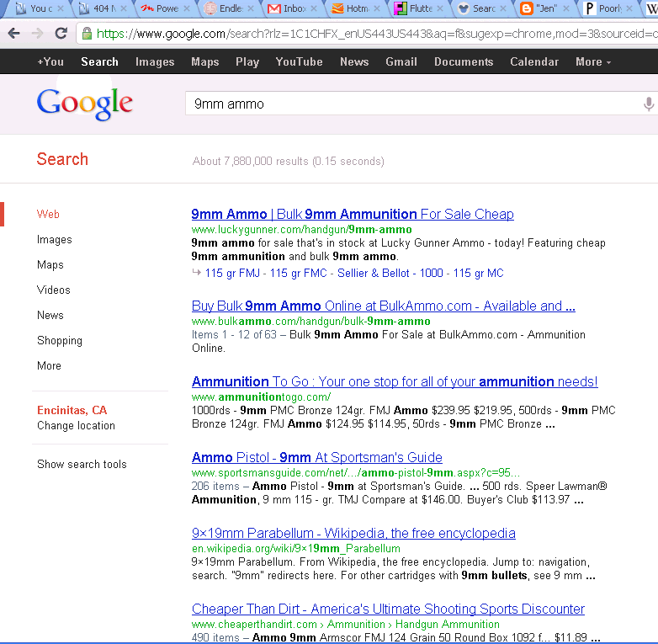Click the browser back arrow
658x644 pixels.
14,34
